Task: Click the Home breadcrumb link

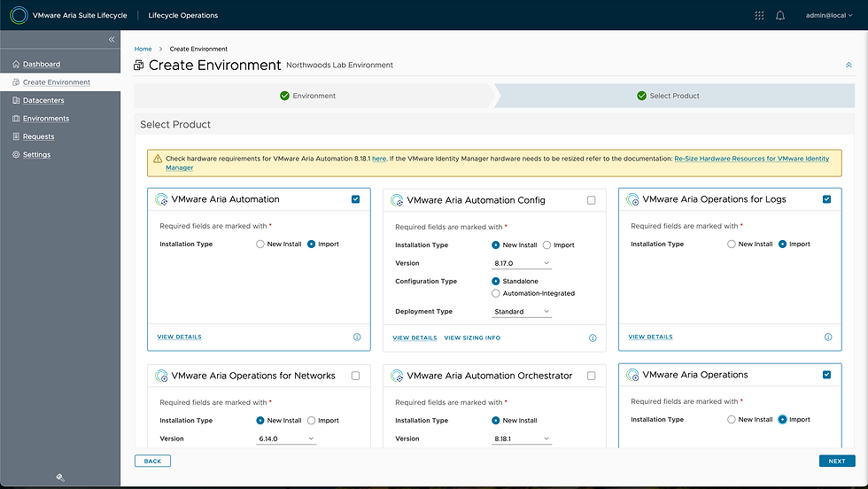Action: (143, 49)
